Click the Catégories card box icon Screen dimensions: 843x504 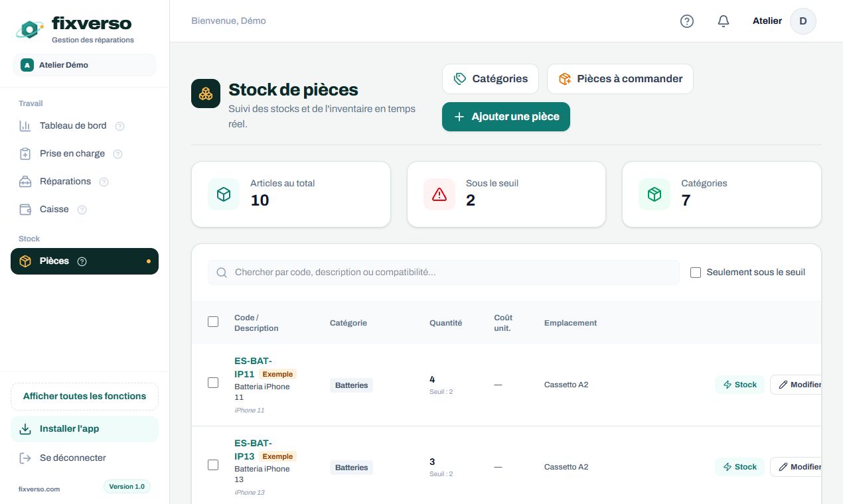click(654, 194)
